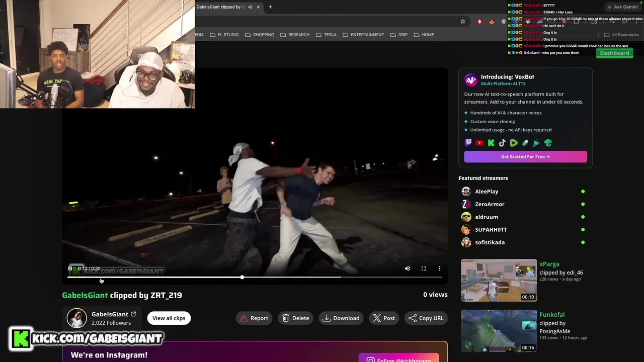Pause the clip with the pause icon
This screenshot has width=644, height=362.
70,268
